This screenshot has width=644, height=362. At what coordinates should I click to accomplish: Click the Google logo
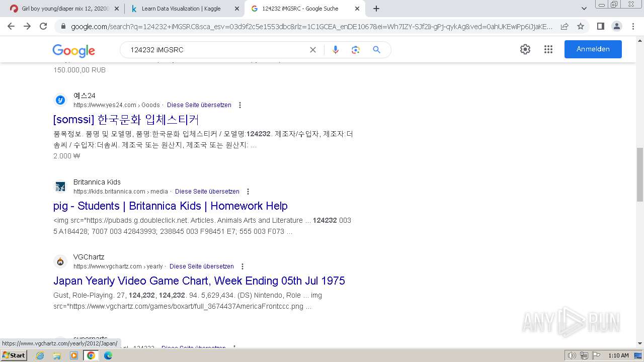point(73,50)
